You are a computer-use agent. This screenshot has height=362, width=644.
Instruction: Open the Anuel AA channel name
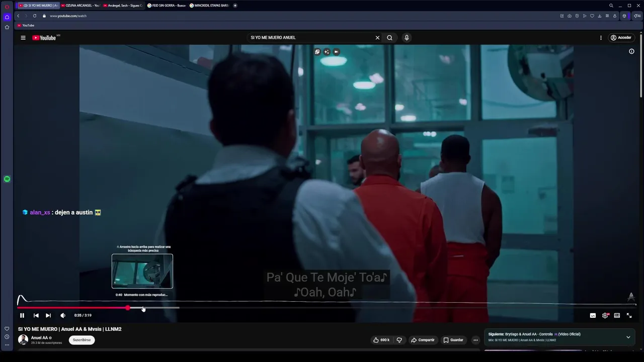coord(39,338)
